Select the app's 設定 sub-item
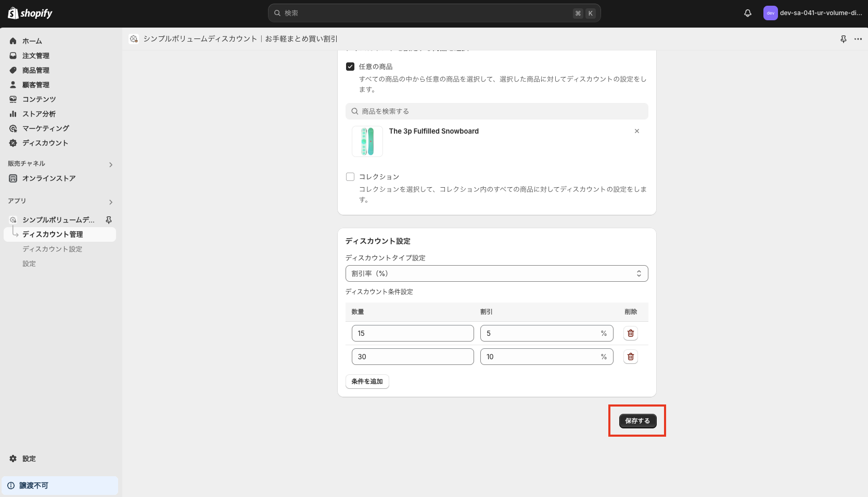This screenshot has width=868, height=497. coord(29,264)
